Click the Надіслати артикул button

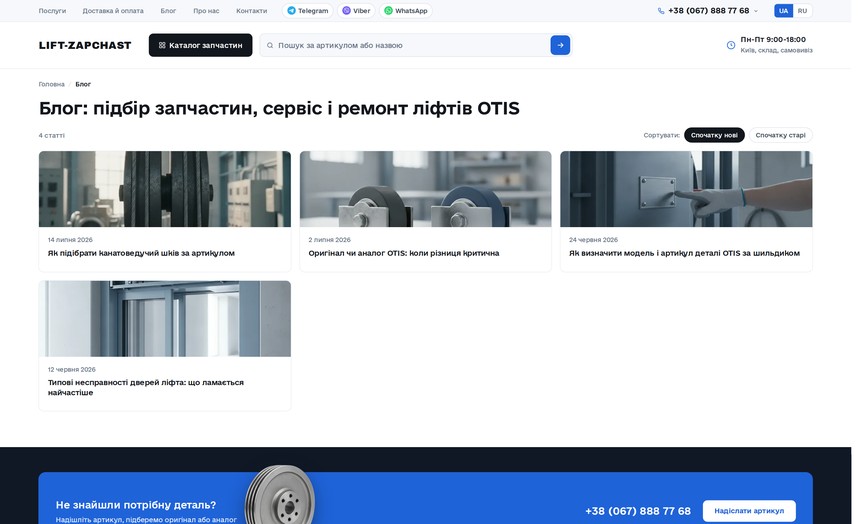pyautogui.click(x=749, y=511)
